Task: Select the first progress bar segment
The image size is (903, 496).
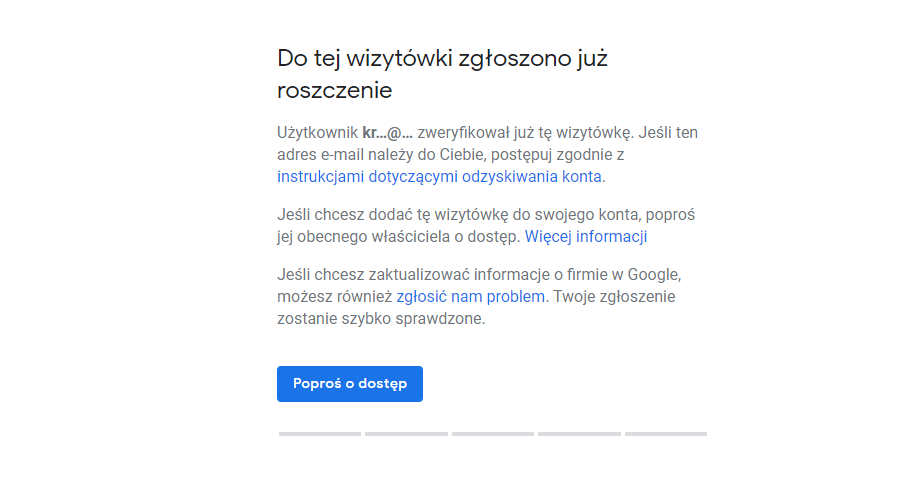Action: 320,434
